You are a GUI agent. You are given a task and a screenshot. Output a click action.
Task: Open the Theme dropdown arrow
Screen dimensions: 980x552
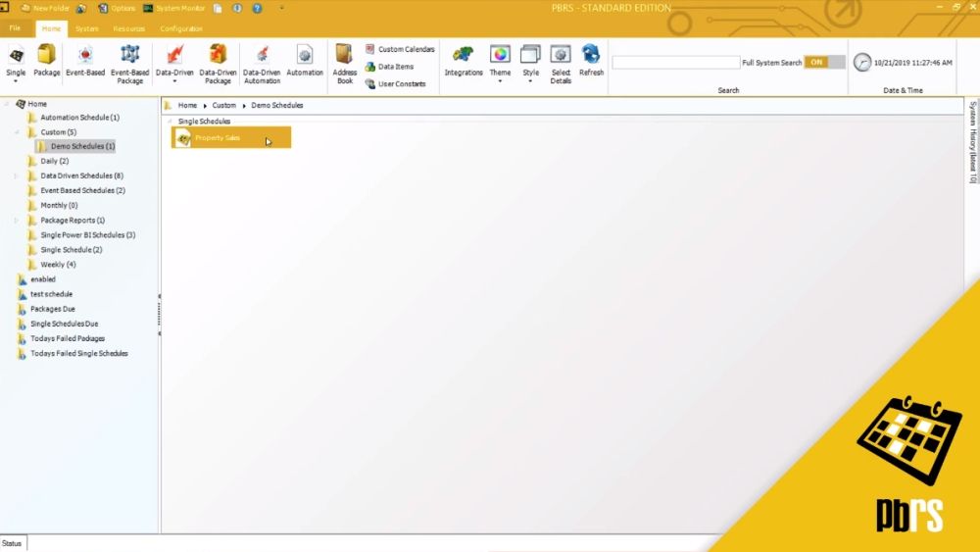pos(500,81)
